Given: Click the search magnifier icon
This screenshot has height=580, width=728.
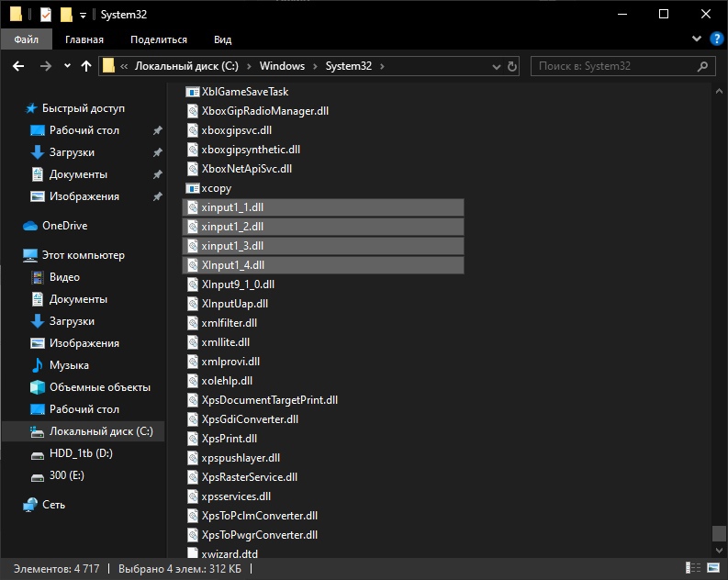Looking at the screenshot, I should pyautogui.click(x=702, y=66).
